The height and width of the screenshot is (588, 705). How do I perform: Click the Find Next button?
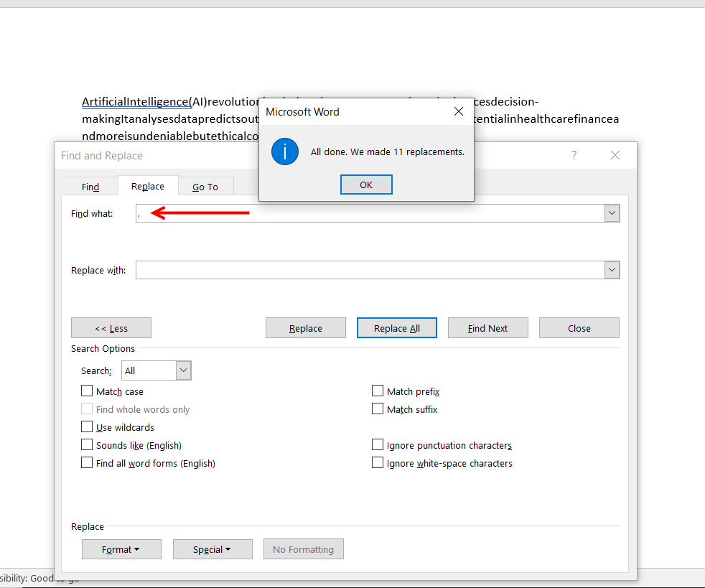tap(488, 328)
